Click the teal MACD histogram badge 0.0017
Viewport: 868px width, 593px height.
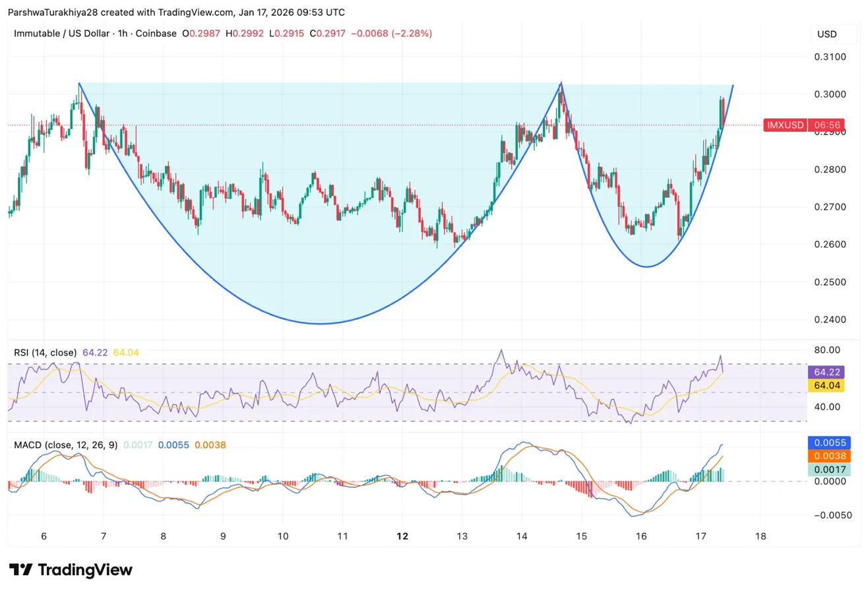coord(830,470)
